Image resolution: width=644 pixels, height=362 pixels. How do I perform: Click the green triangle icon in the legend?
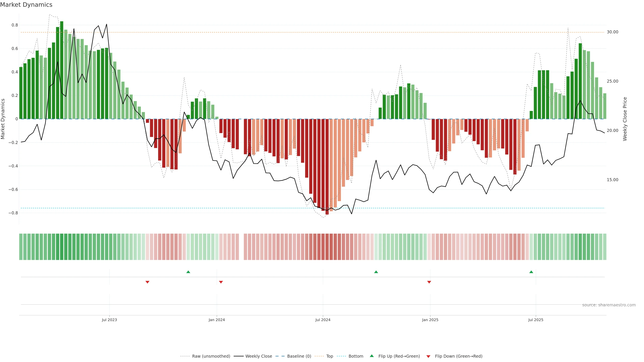pos(372,356)
